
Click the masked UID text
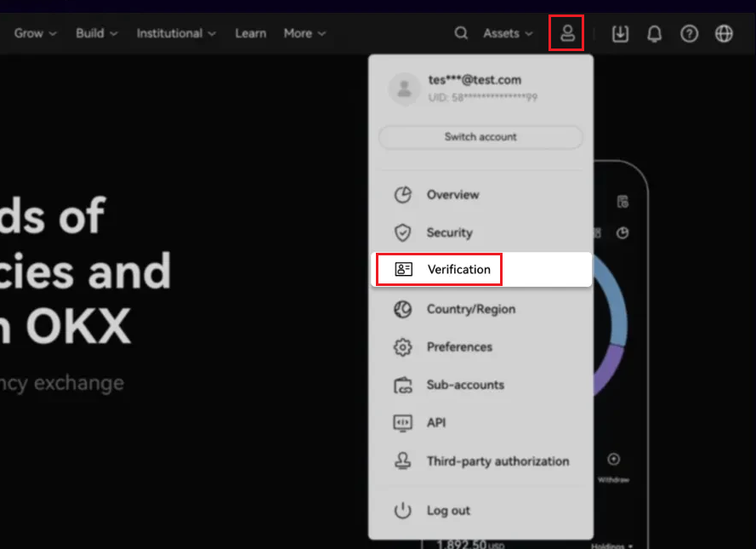(483, 97)
